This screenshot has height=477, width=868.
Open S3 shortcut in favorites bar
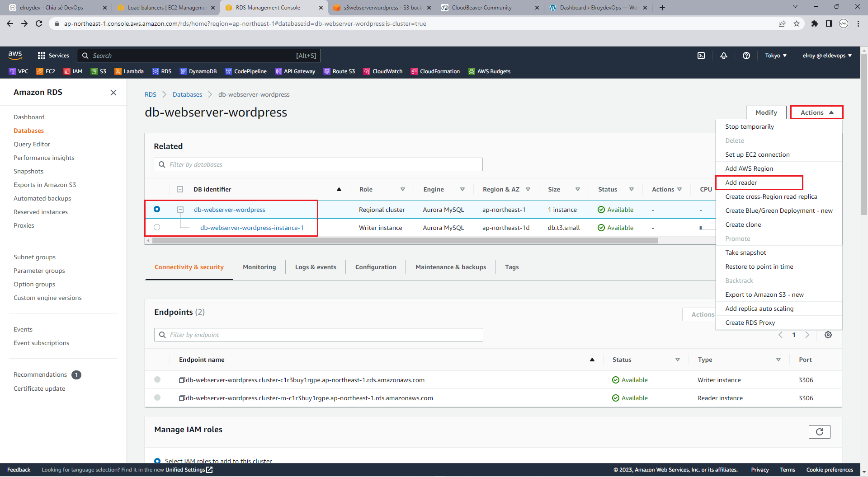point(99,71)
